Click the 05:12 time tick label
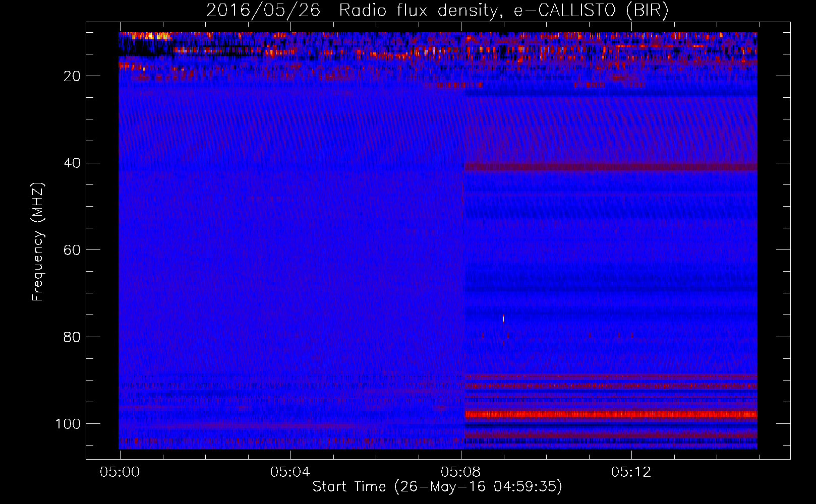 coord(631,472)
